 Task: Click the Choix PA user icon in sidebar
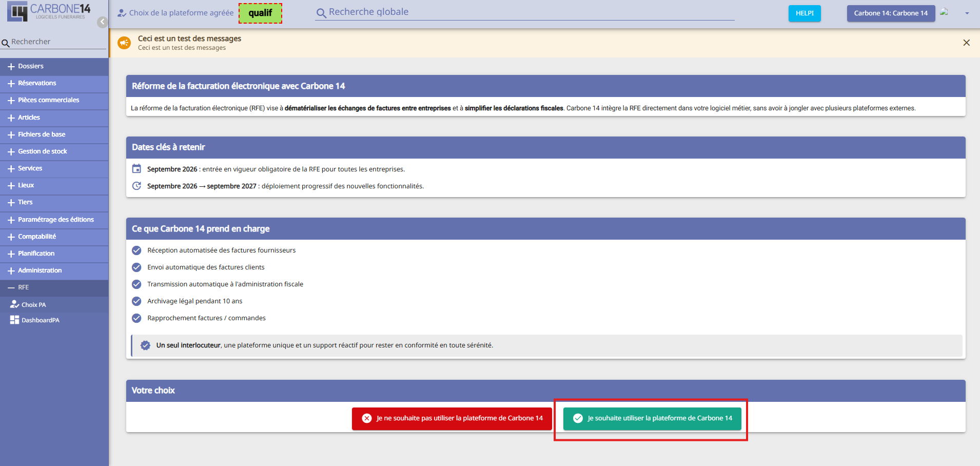click(14, 304)
